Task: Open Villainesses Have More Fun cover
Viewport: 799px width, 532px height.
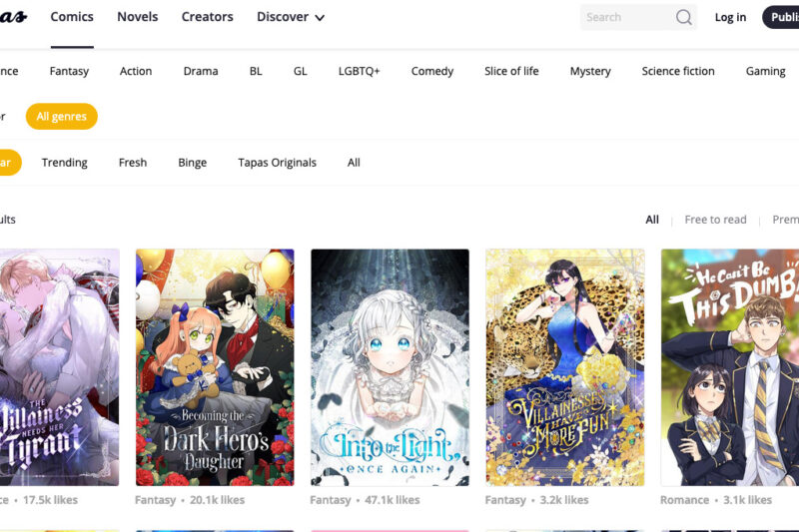Action: 565,367
